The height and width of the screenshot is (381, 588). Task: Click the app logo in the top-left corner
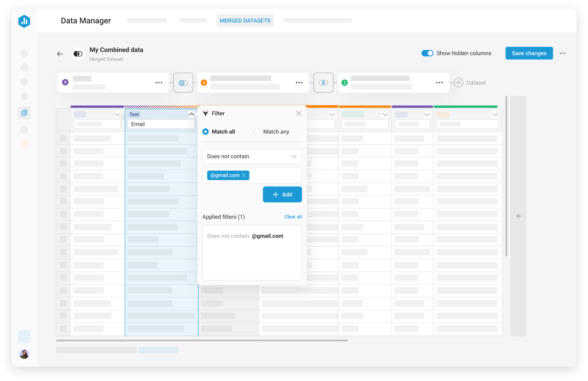(24, 21)
